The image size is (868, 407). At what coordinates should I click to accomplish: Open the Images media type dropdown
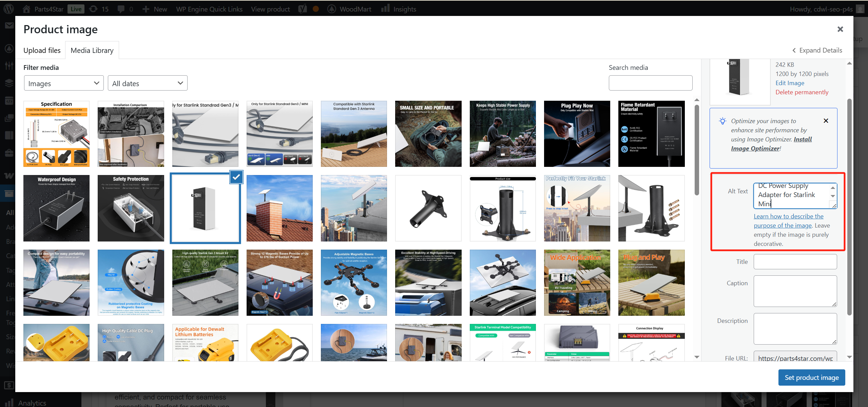(x=64, y=83)
